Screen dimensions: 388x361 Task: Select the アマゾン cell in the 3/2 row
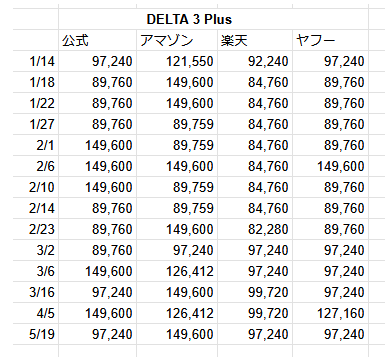coord(177,250)
